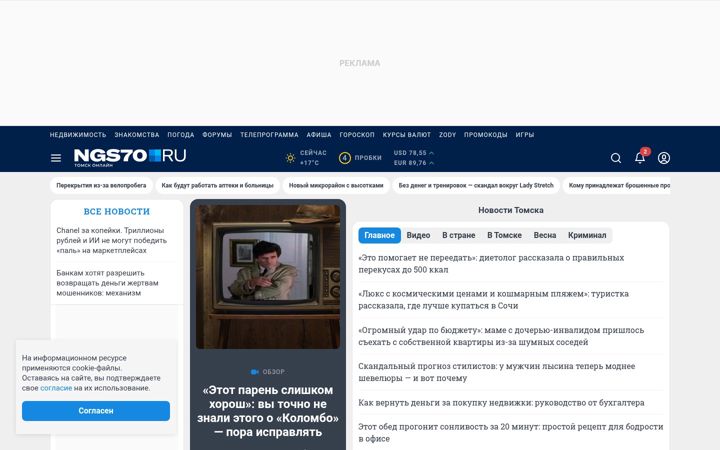Open the Перекрытия из-за велопробега topic chip

[x=101, y=186]
